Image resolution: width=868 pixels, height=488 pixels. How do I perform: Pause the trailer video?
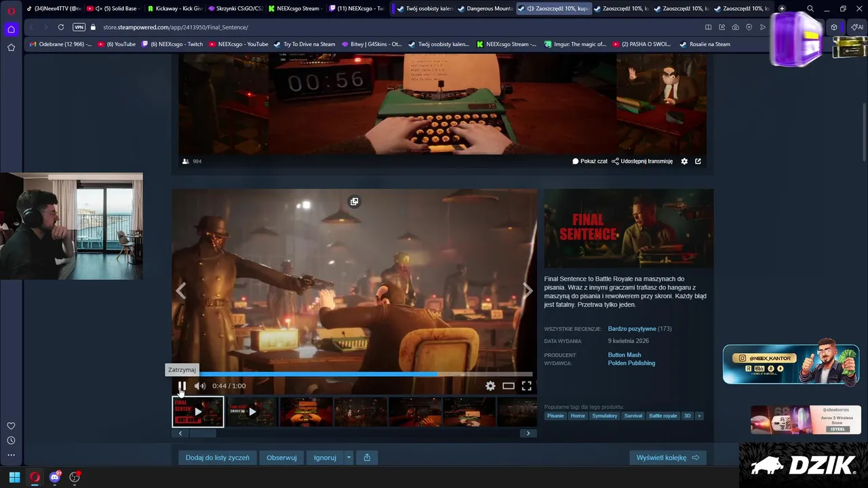click(182, 386)
